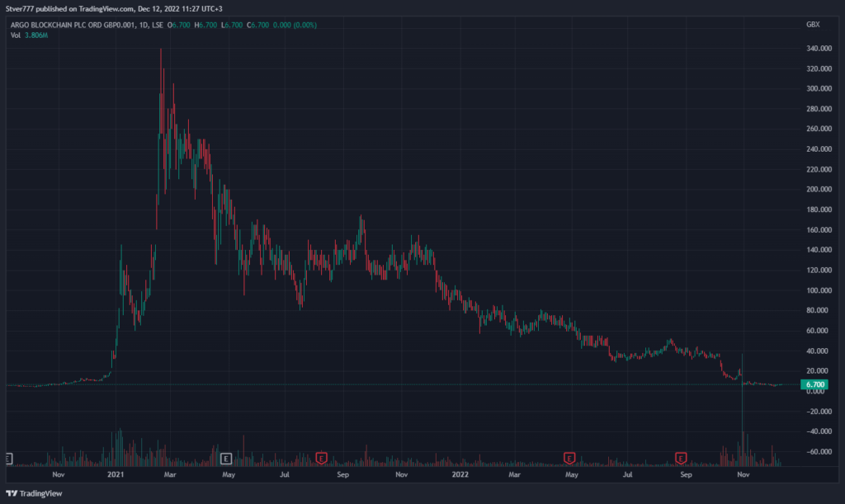Open the GBX currency selector on the price axis

(813, 26)
